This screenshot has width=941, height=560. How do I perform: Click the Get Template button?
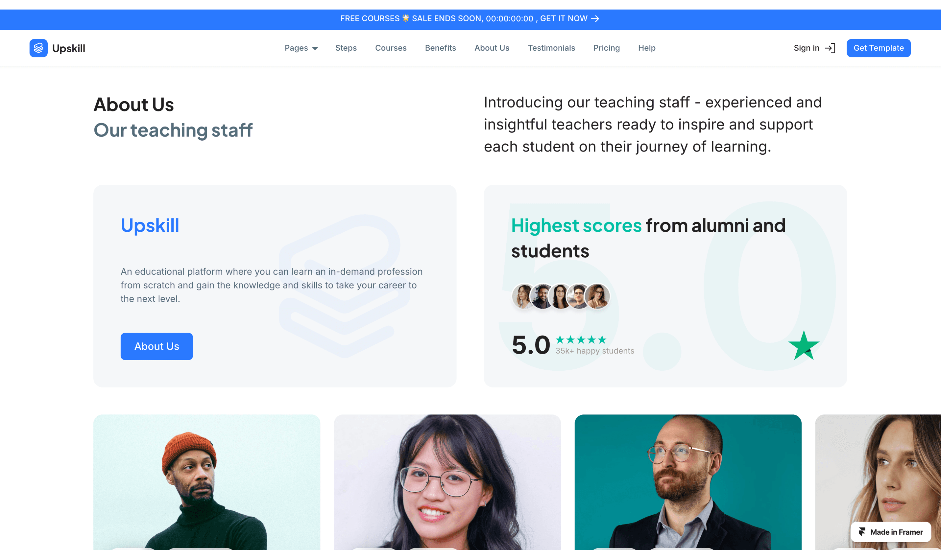click(x=878, y=48)
